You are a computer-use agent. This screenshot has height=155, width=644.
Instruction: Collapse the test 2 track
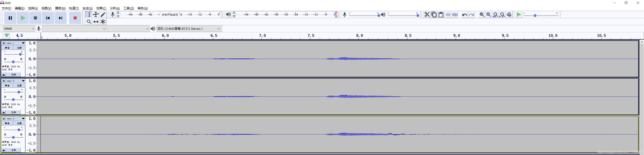click(x=4, y=112)
